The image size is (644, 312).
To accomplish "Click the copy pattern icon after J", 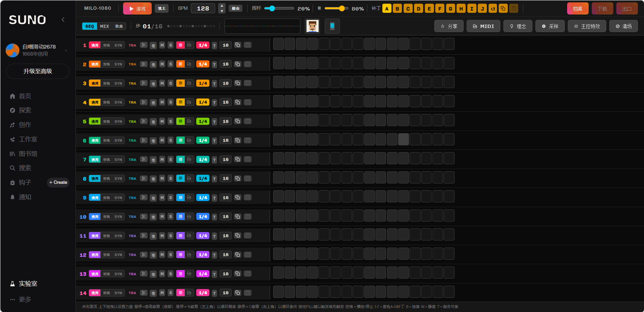I will 503,9.
